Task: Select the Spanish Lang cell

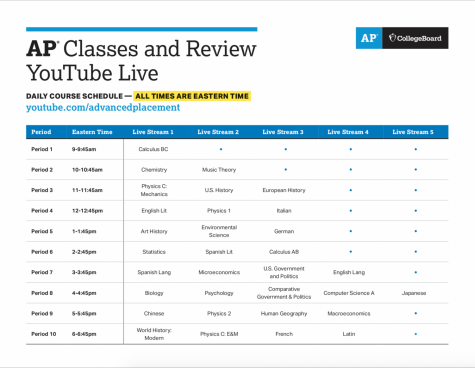Action: coord(154,272)
